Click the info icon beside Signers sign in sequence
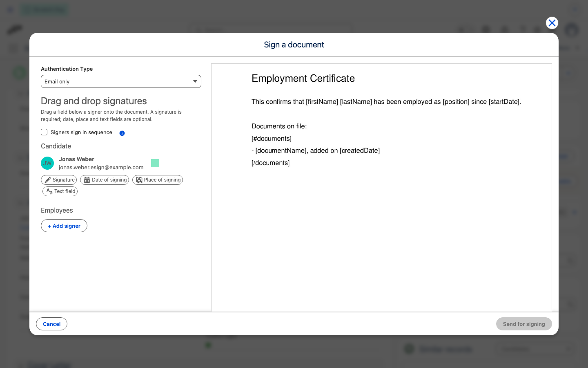This screenshot has height=368, width=588. pos(122,133)
